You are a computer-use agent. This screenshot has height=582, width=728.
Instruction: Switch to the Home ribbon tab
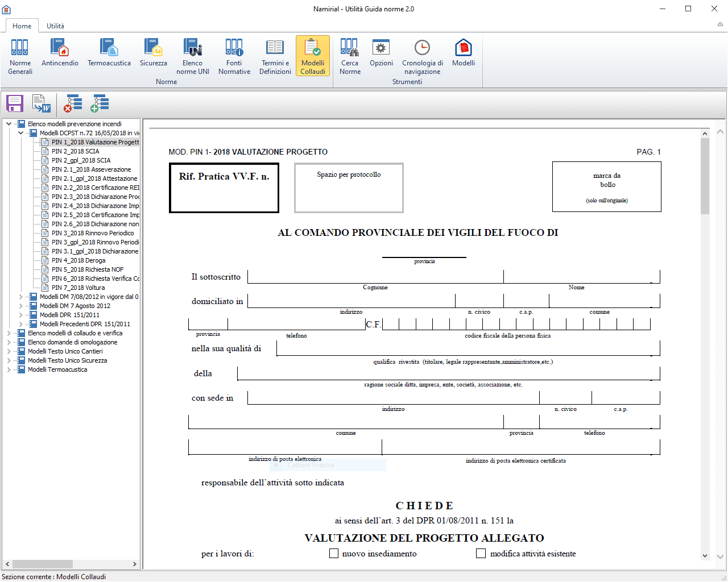click(22, 26)
